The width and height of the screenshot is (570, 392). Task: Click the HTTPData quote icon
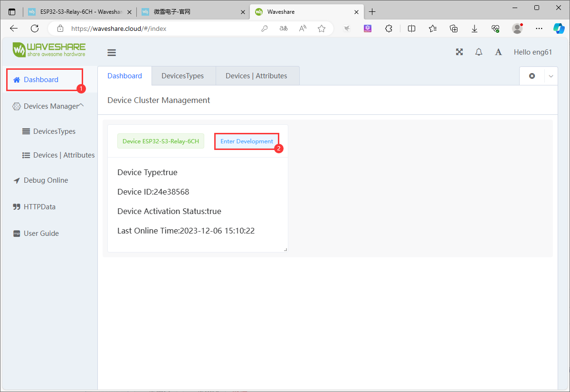coord(17,207)
